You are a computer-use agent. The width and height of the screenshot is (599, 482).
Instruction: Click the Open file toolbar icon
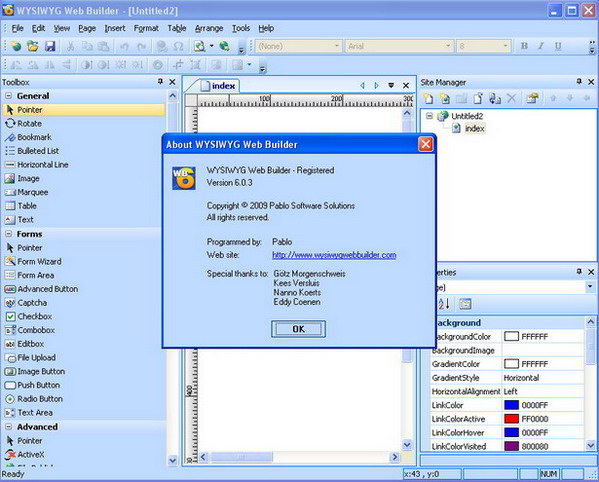pyautogui.click(x=33, y=46)
